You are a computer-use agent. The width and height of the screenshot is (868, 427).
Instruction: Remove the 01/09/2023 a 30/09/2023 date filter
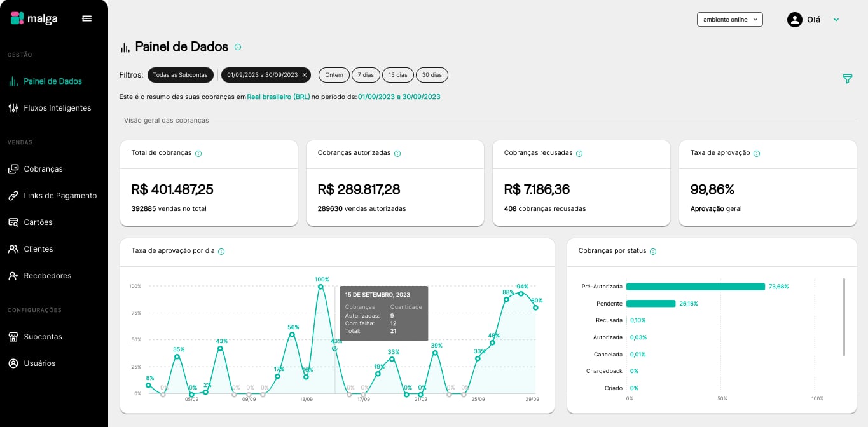[305, 75]
